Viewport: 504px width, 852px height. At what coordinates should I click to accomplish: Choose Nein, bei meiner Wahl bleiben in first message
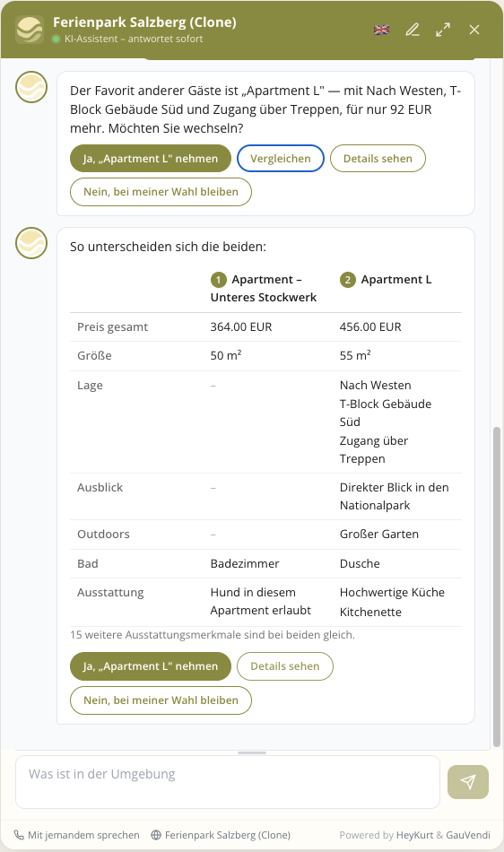click(x=161, y=192)
